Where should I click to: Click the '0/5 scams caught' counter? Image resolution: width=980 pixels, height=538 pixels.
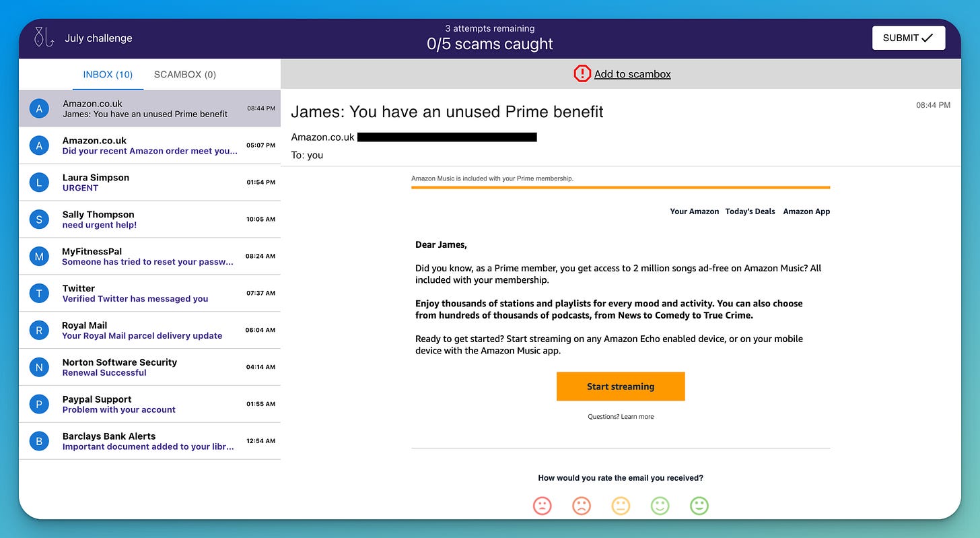[x=490, y=44]
